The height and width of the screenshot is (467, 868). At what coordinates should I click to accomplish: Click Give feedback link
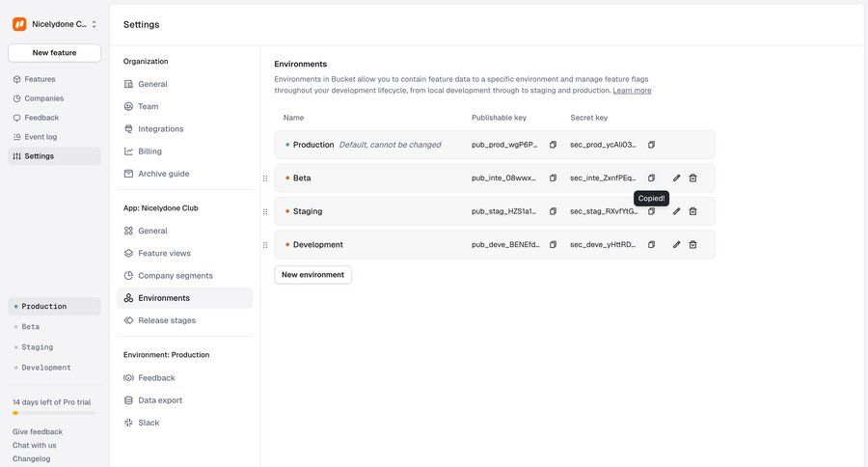pyautogui.click(x=38, y=431)
